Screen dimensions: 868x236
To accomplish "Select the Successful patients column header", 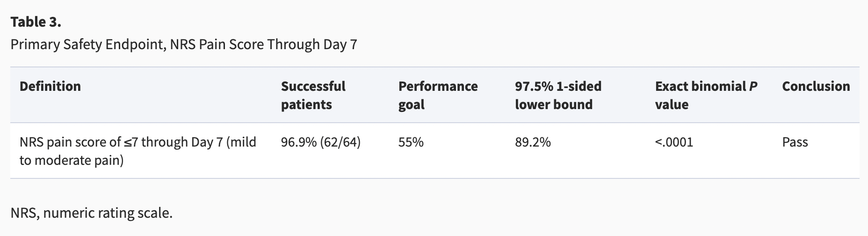I will (313, 95).
